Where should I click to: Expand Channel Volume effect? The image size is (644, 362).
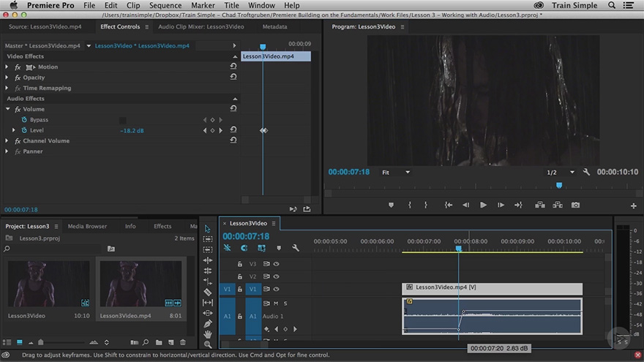coord(7,140)
